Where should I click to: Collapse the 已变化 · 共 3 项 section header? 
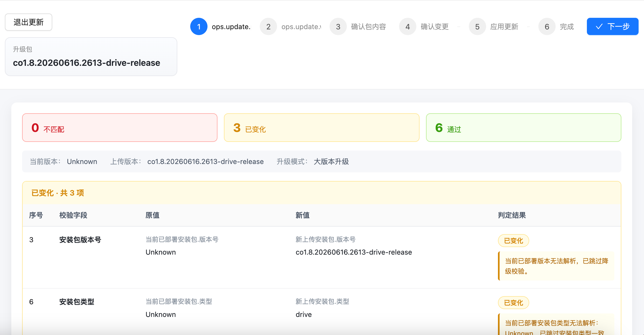pos(322,193)
